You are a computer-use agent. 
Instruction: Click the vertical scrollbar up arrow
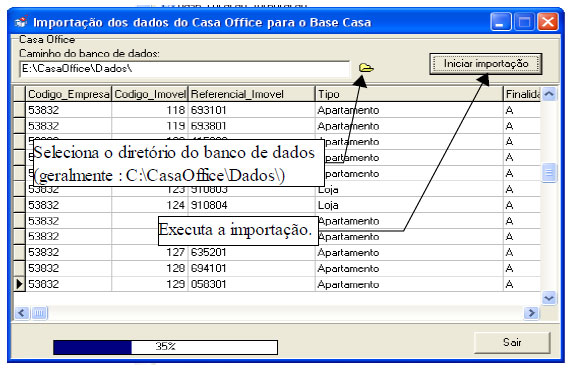[x=549, y=94]
